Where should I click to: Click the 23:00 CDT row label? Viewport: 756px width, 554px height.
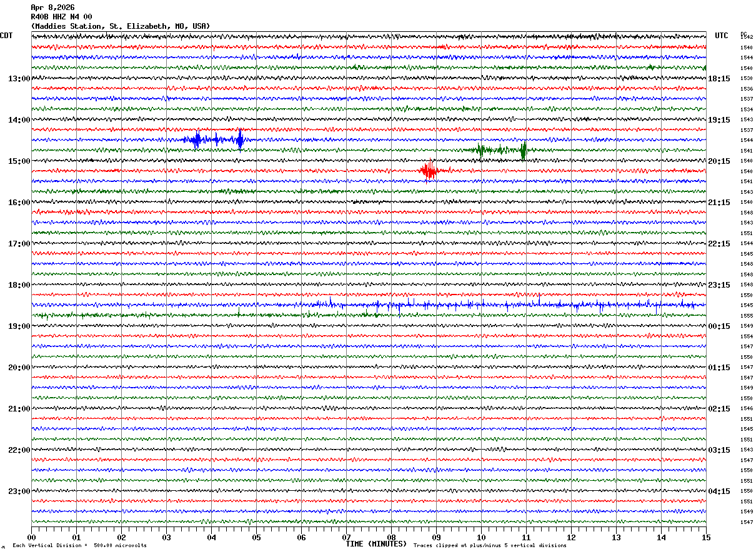(19, 491)
